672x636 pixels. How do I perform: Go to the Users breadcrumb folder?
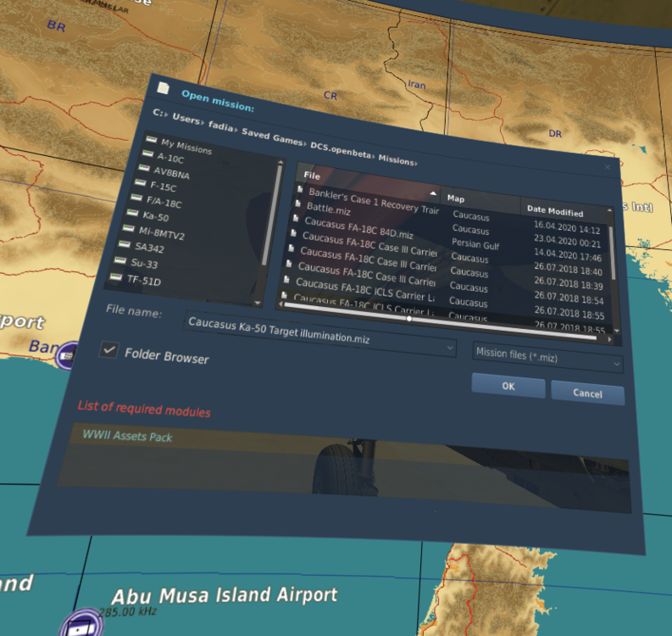[x=186, y=119]
